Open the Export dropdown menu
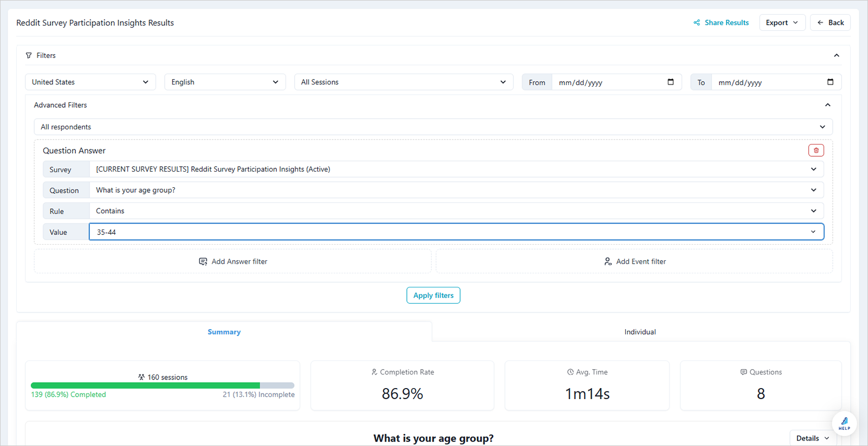The height and width of the screenshot is (446, 868). click(782, 23)
